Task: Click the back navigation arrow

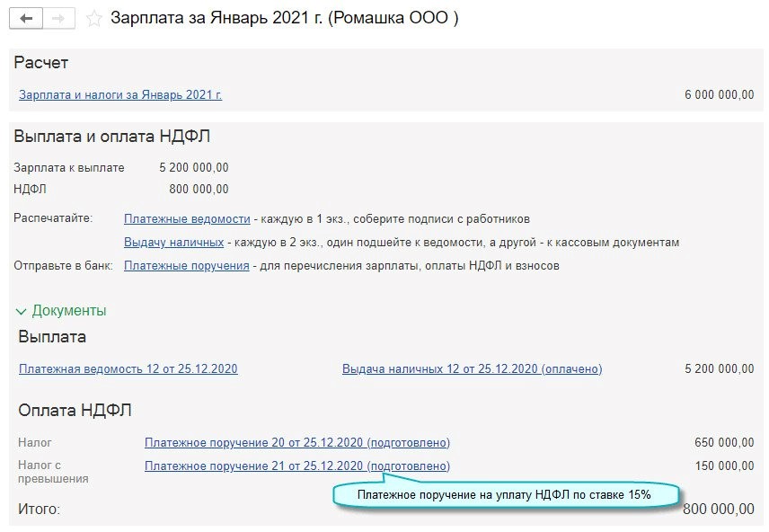Action: [x=26, y=19]
